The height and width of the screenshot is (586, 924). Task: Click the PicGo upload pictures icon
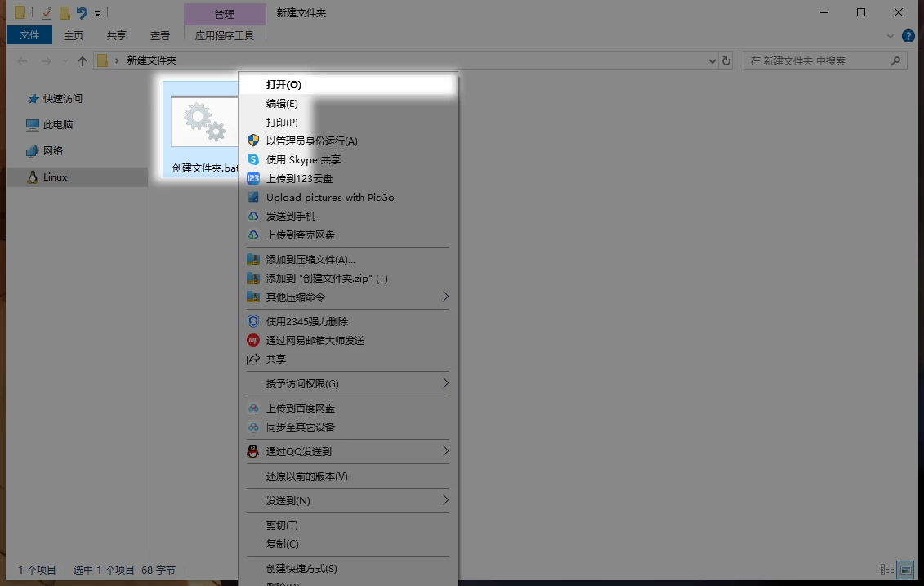coord(253,198)
